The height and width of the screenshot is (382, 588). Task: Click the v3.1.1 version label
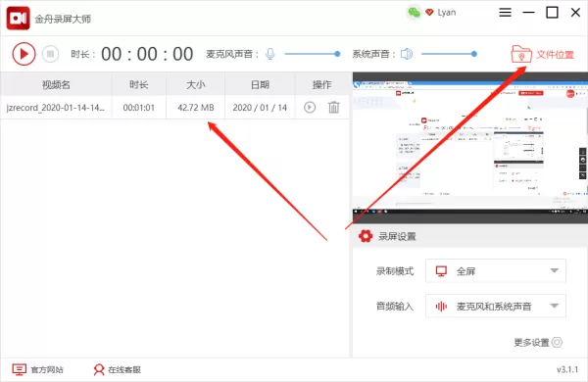point(567,369)
